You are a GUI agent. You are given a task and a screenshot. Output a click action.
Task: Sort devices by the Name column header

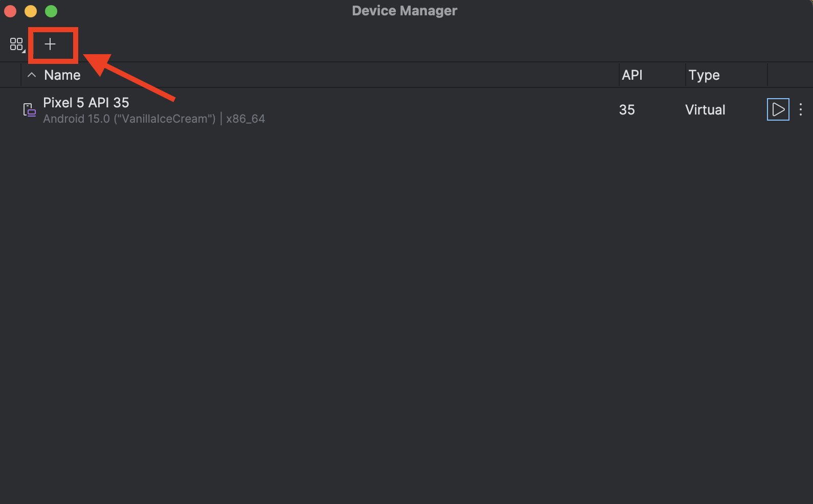62,75
